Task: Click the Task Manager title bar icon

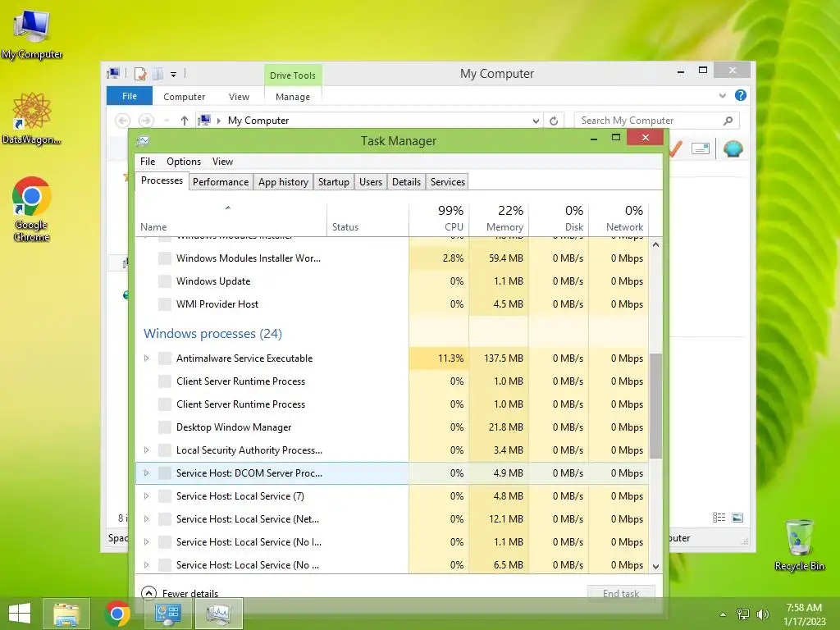Action: (143, 141)
